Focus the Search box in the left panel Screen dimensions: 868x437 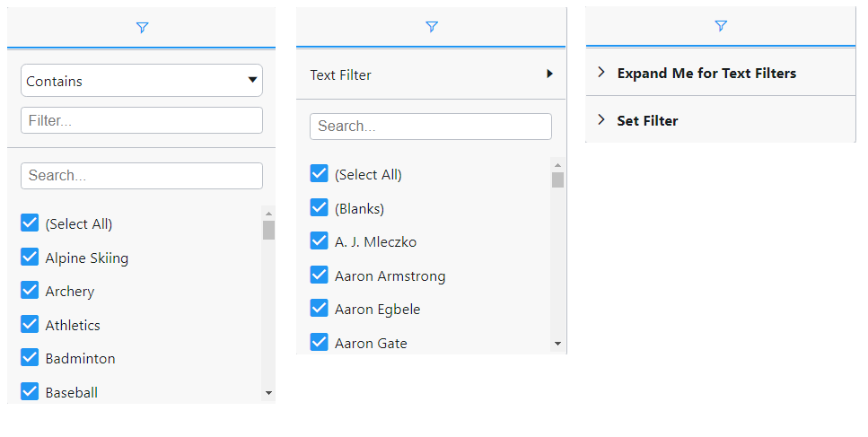[142, 176]
